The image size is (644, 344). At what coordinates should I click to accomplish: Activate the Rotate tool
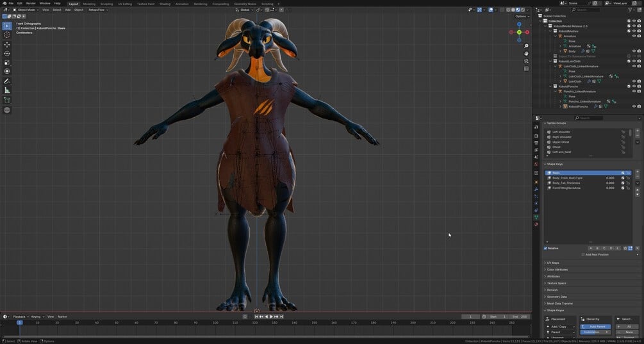[7, 53]
